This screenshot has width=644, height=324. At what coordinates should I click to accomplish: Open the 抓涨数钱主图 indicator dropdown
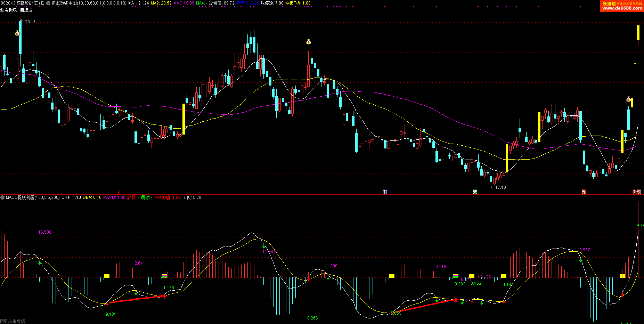(x=48, y=3)
